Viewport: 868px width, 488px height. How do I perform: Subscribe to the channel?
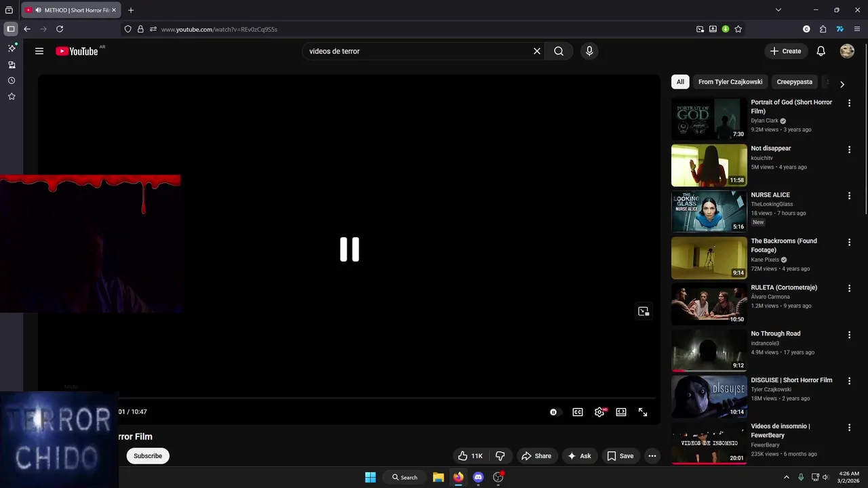(x=148, y=456)
